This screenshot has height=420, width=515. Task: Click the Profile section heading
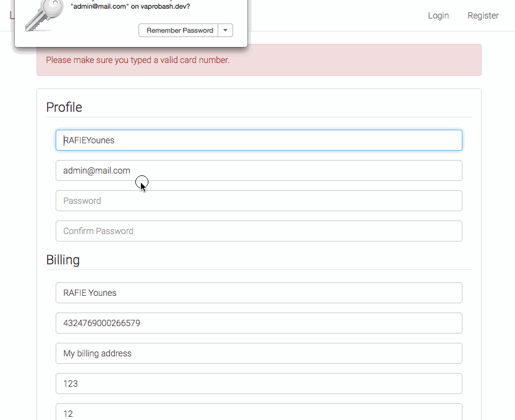[64, 107]
